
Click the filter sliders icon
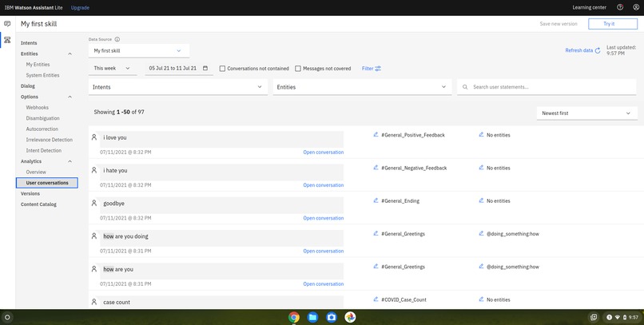378,69
